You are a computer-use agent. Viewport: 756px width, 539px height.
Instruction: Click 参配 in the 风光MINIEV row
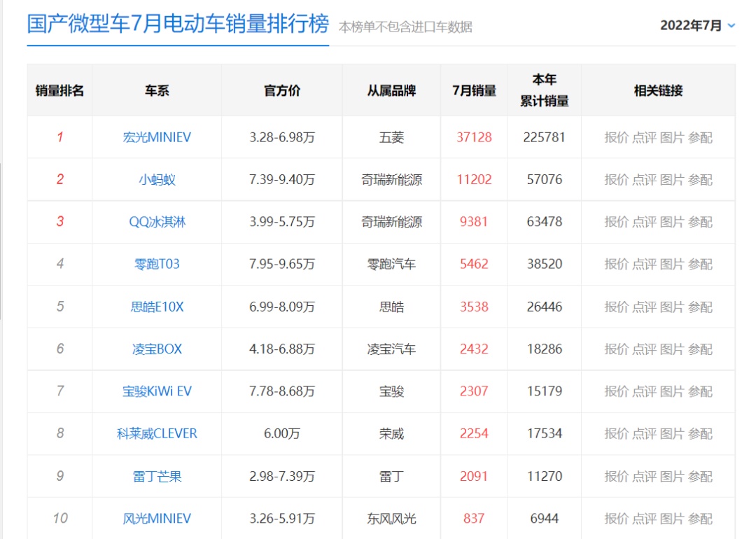tap(700, 518)
